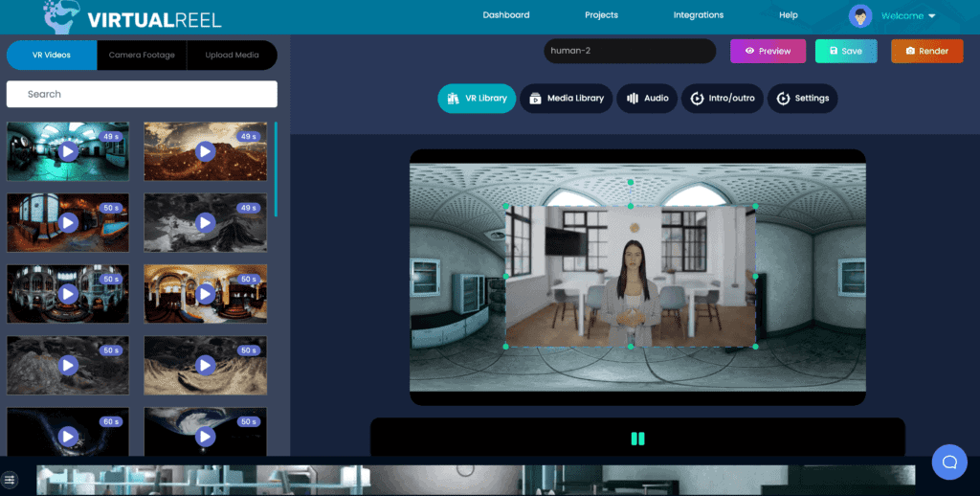
Task: Open the chat support bubble
Action: 949,462
